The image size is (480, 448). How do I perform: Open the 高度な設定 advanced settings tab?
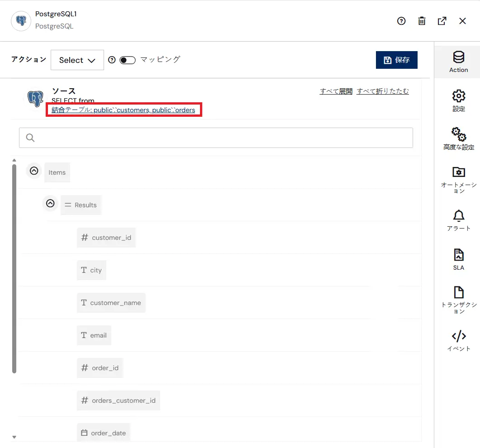pos(458,139)
